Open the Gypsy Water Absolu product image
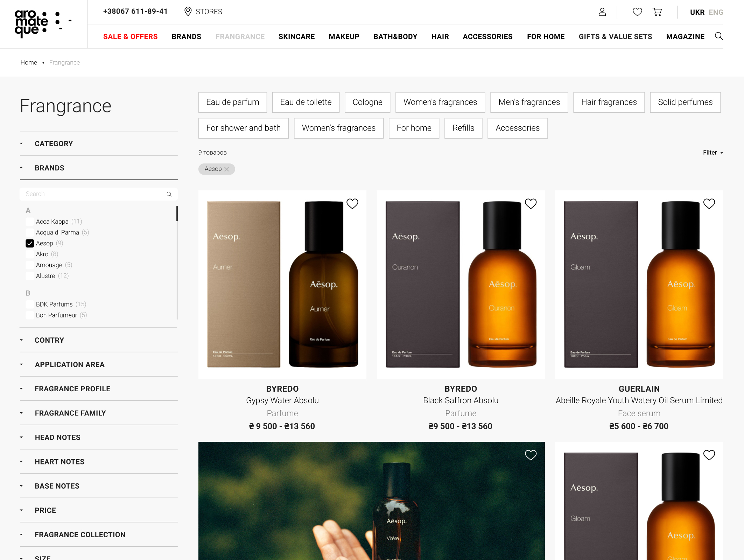 [282, 285]
